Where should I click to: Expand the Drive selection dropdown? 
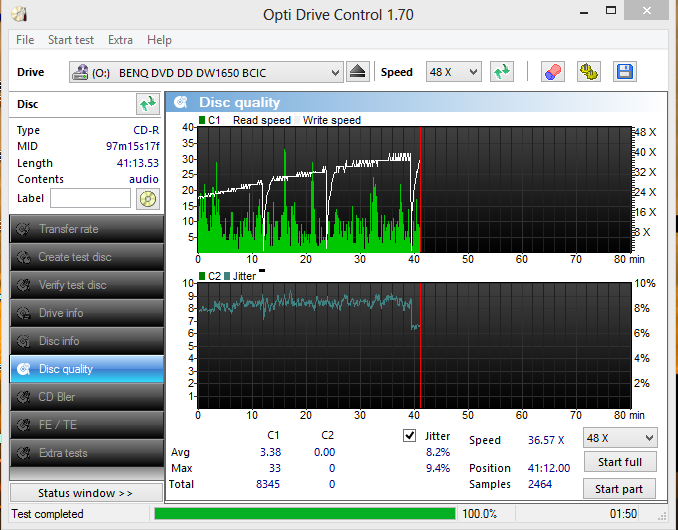206,72
